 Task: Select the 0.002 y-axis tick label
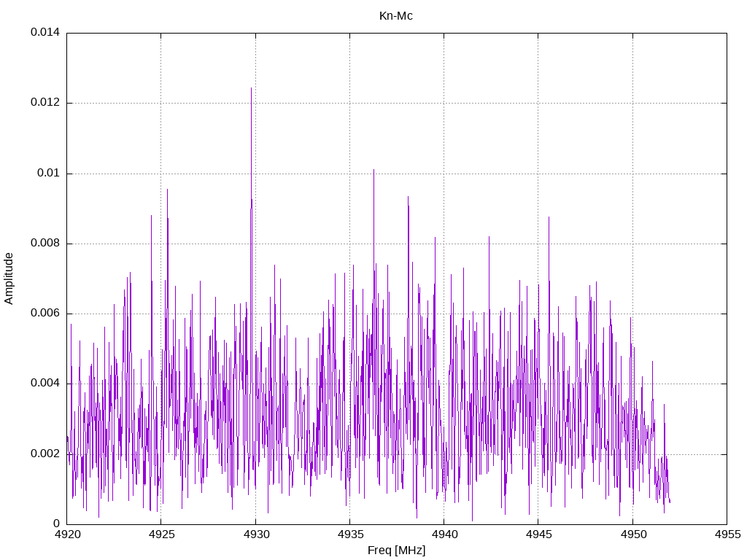click(x=44, y=454)
